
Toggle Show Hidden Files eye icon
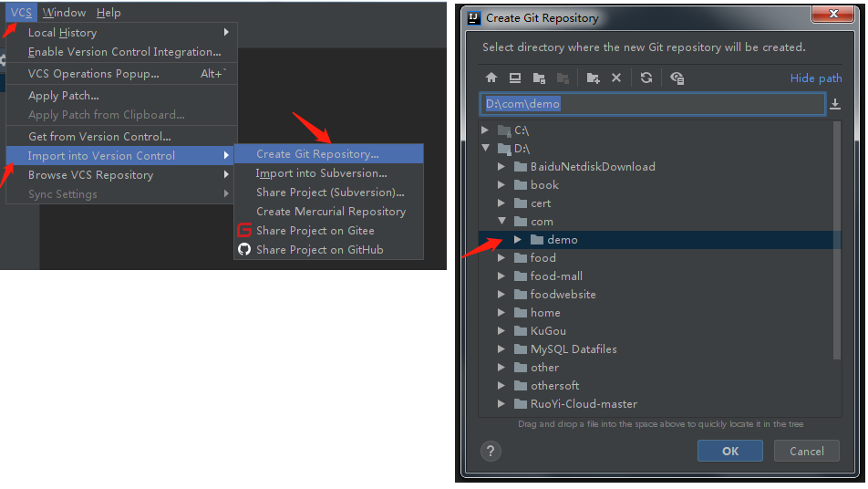click(677, 78)
